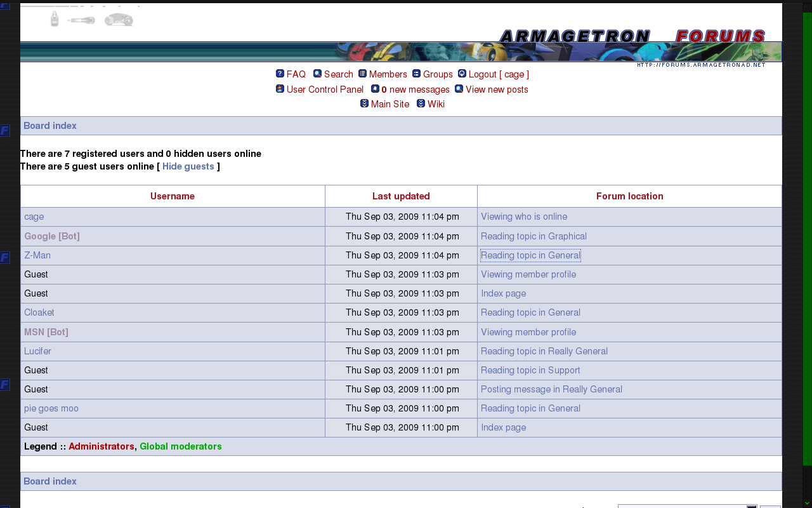812x508 pixels.
Task: Click the User Control Panel icon
Action: point(280,89)
